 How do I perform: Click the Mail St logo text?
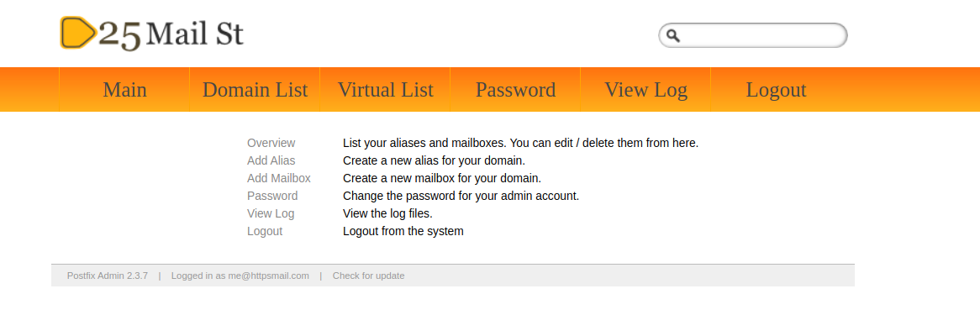[195, 33]
